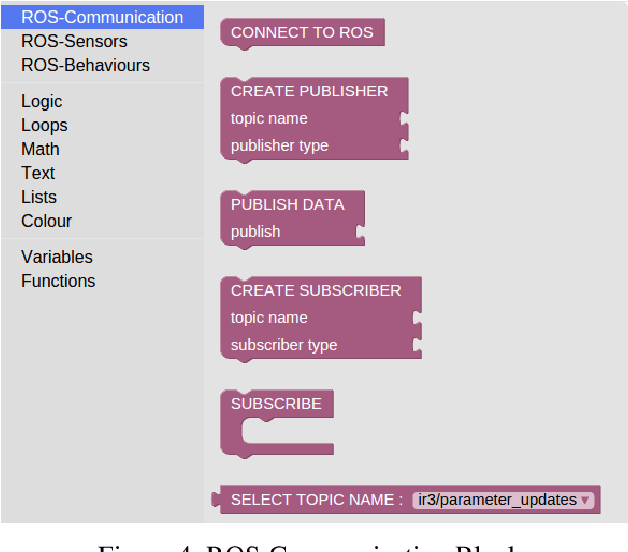Open the Logic category
Image resolution: width=628 pixels, height=552 pixels.
42,101
